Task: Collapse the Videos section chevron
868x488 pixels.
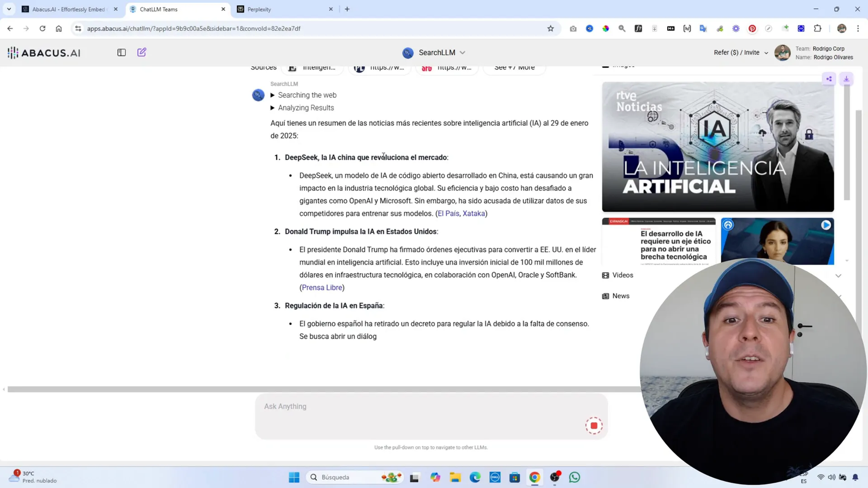Action: (x=839, y=275)
